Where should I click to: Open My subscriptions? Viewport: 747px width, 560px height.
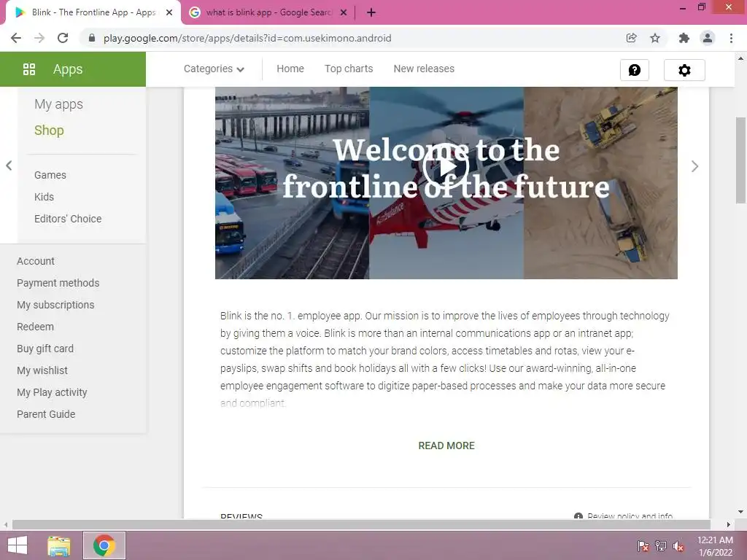click(x=55, y=306)
